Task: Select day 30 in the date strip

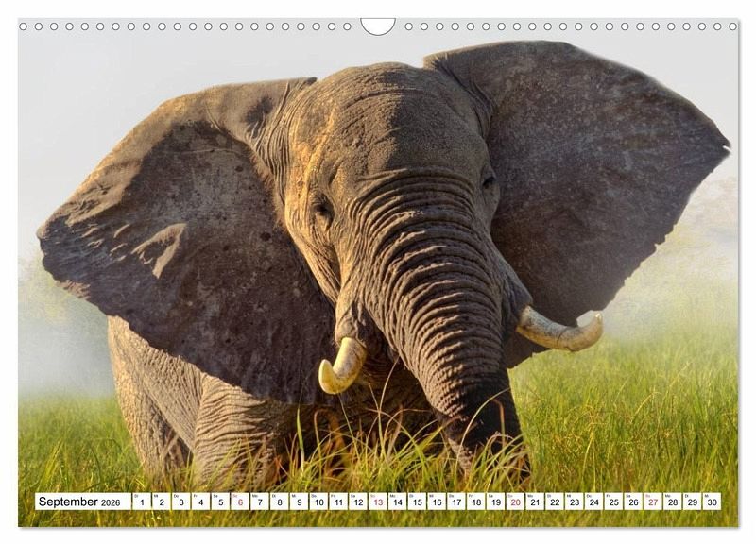Action: pos(713,502)
